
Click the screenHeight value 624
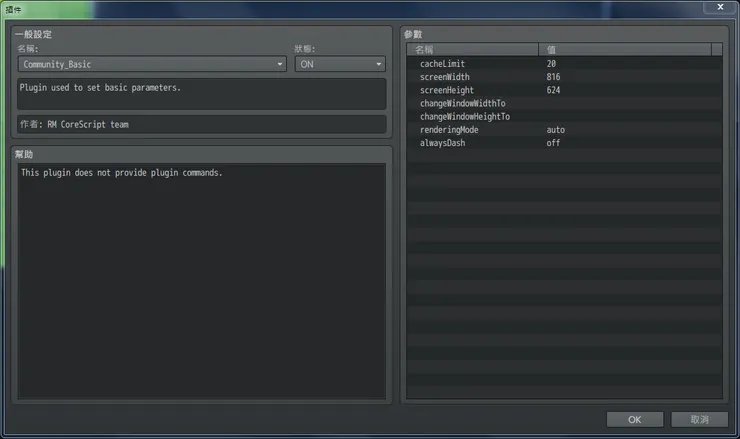(553, 90)
